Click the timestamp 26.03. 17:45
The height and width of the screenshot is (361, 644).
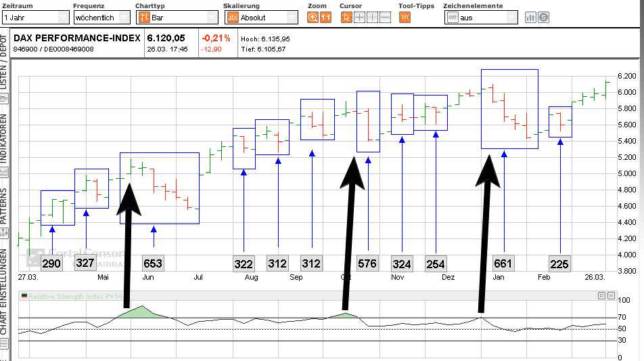167,49
